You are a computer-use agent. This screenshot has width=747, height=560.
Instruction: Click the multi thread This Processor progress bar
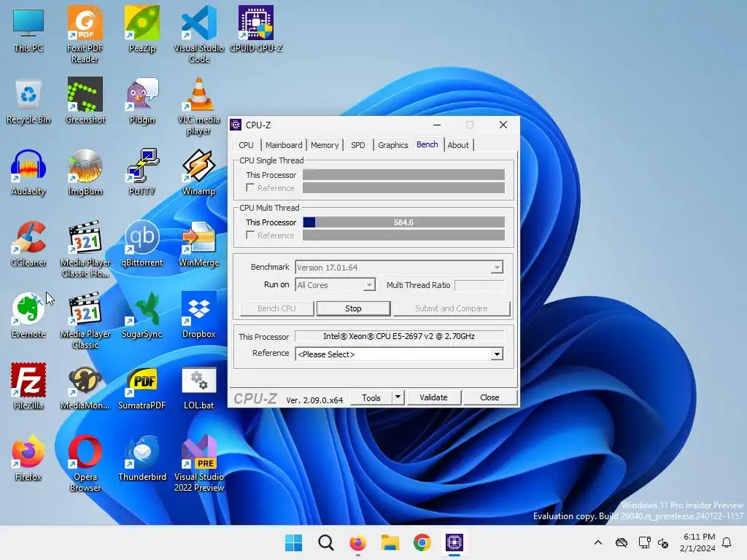click(x=403, y=222)
